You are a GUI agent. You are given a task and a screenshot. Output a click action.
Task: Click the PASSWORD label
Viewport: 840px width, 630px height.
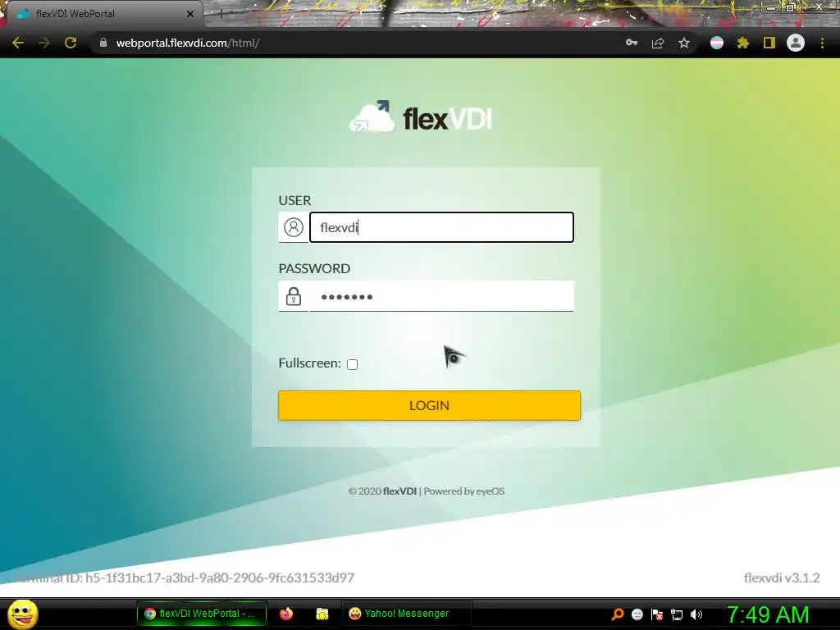click(314, 268)
